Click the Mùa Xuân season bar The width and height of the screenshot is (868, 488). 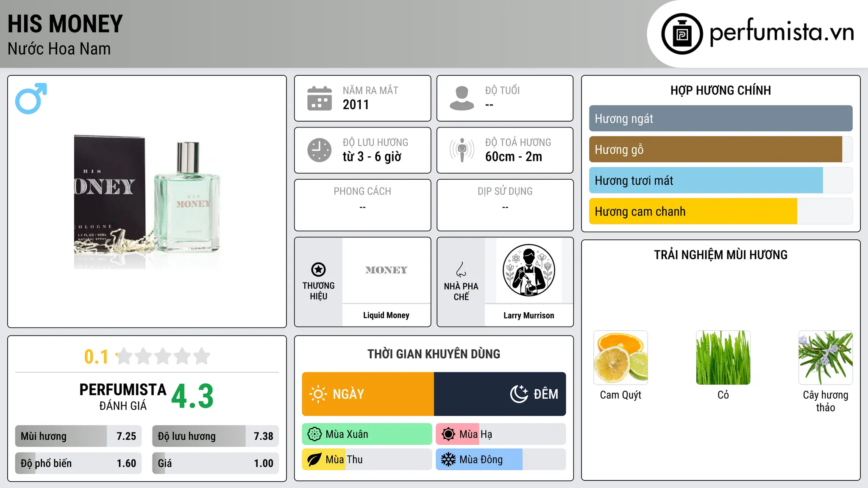[x=367, y=434]
